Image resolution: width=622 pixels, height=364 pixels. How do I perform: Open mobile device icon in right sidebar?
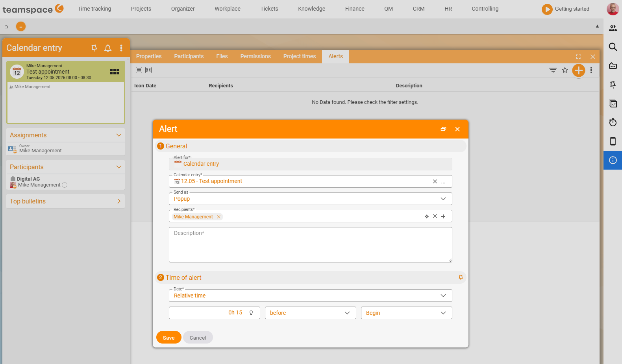click(613, 141)
